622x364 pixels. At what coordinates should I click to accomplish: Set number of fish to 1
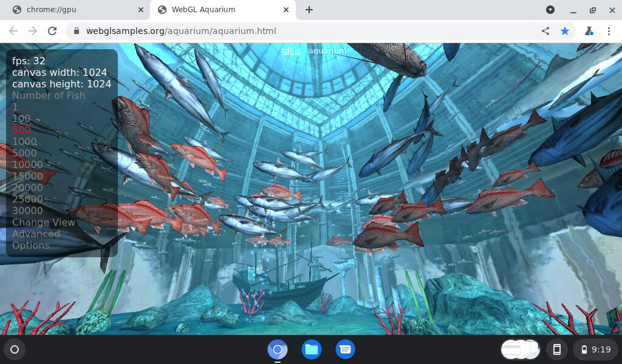coord(15,107)
